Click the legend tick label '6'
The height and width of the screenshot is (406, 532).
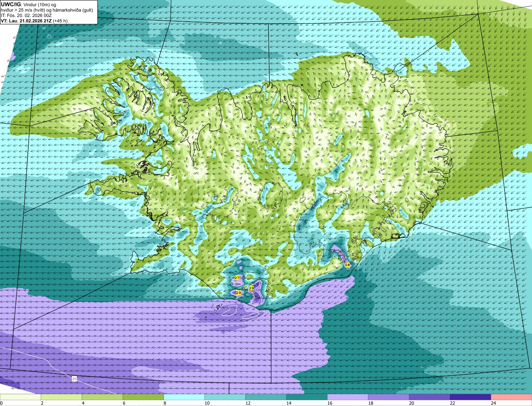pos(123,403)
